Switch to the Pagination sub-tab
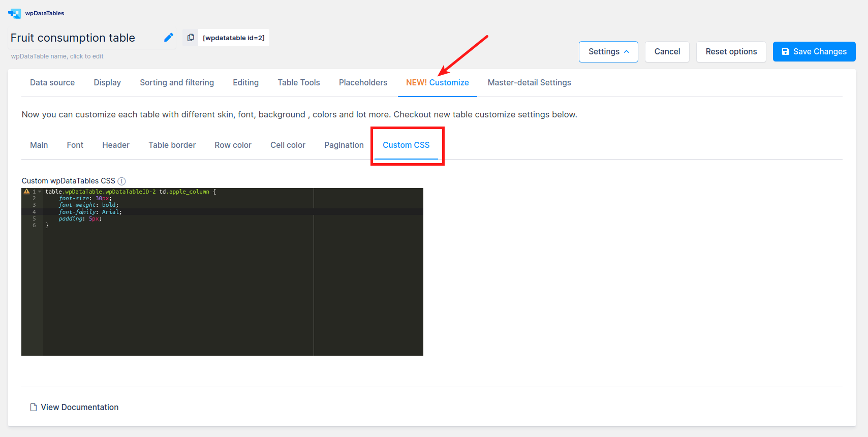Image resolution: width=868 pixels, height=437 pixels. (344, 145)
